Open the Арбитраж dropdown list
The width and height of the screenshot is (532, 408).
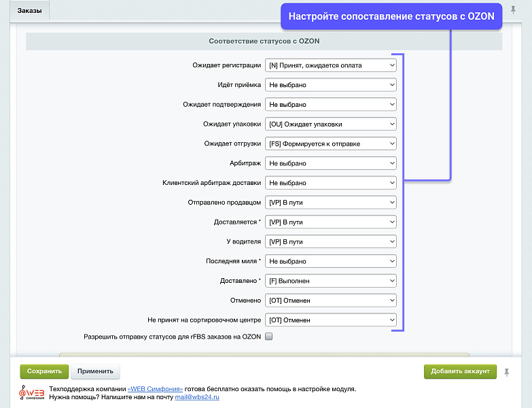pyautogui.click(x=330, y=163)
